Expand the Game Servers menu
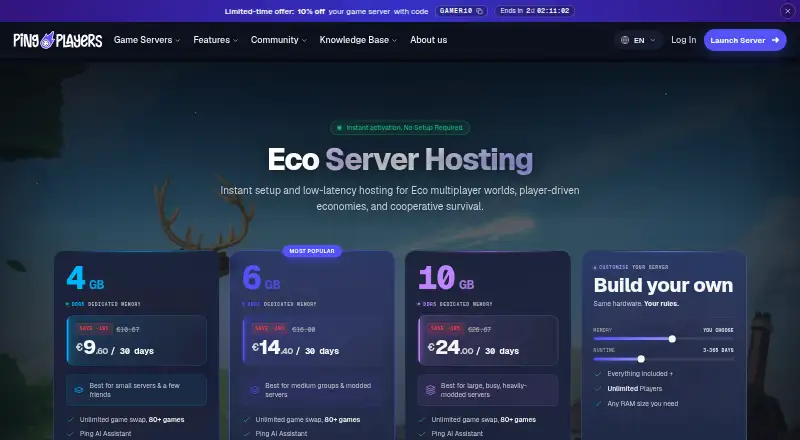 point(147,40)
